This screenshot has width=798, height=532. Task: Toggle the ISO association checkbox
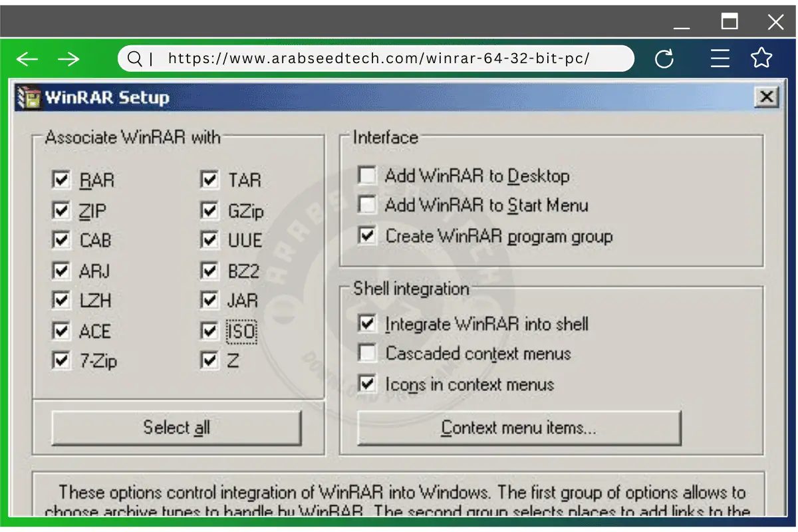(209, 330)
